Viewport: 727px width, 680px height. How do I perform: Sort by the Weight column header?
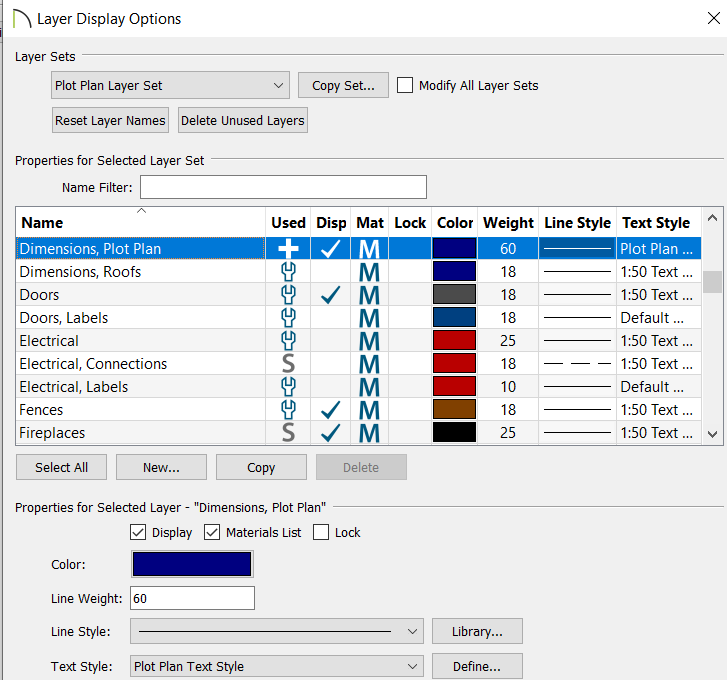click(x=508, y=223)
